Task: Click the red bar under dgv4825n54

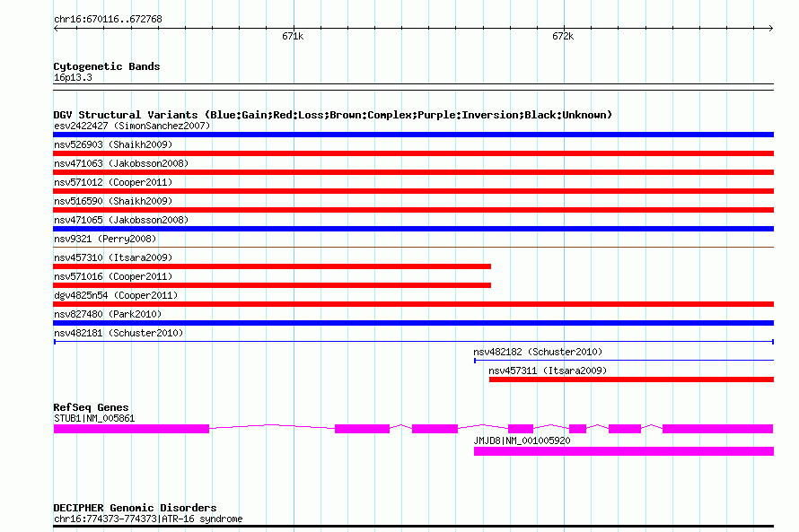Action: click(413, 304)
